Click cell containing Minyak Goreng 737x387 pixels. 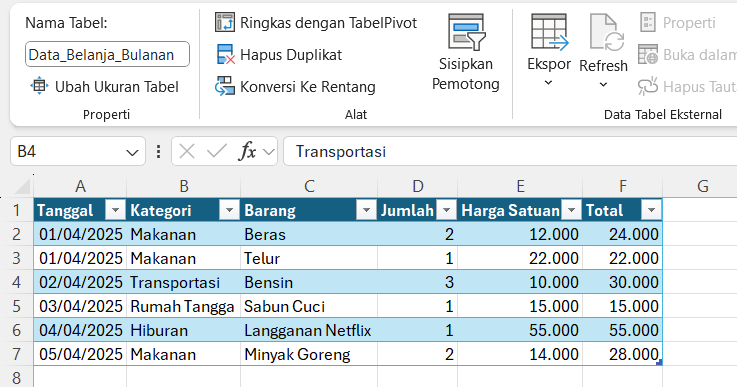pyautogui.click(x=309, y=354)
